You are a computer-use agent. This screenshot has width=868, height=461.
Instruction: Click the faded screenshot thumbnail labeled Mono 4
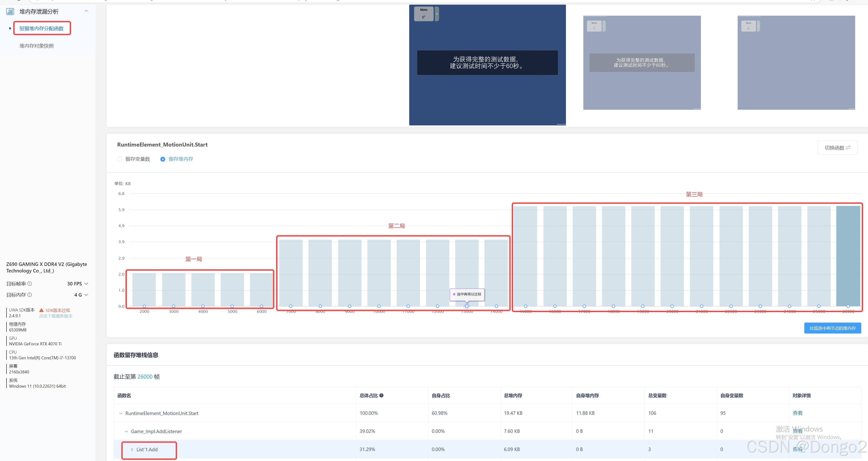tap(796, 63)
